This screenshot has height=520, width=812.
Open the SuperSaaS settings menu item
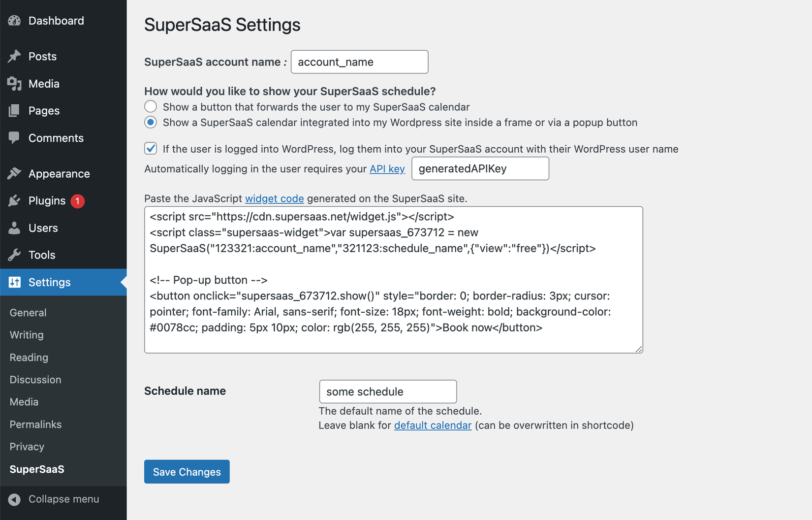(36, 469)
